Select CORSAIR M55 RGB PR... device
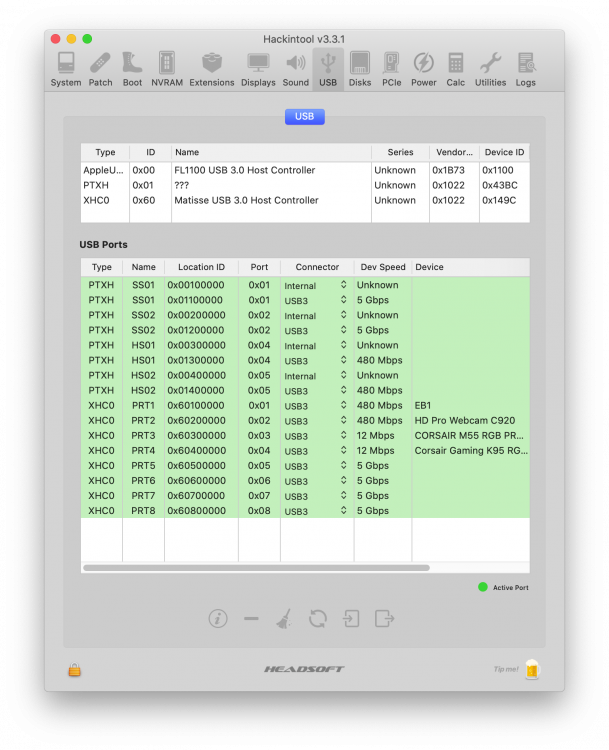This screenshot has width=609, height=750. click(x=469, y=436)
